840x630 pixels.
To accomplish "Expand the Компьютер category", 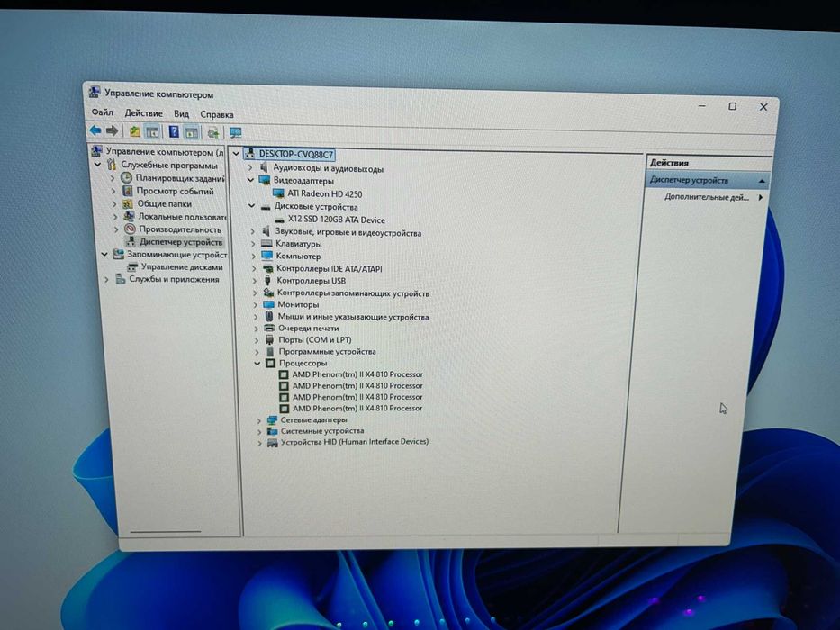I will [254, 256].
